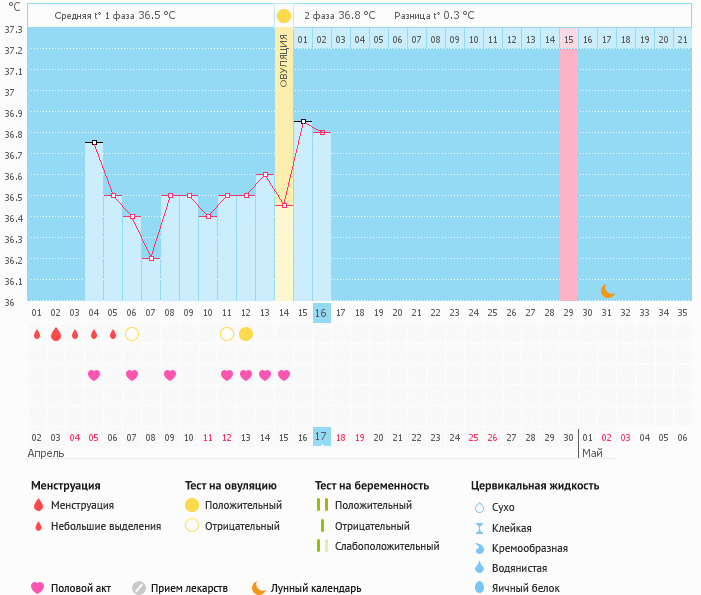Click the medication pill icon in the legend
This screenshot has height=595, width=701.
(x=139, y=588)
